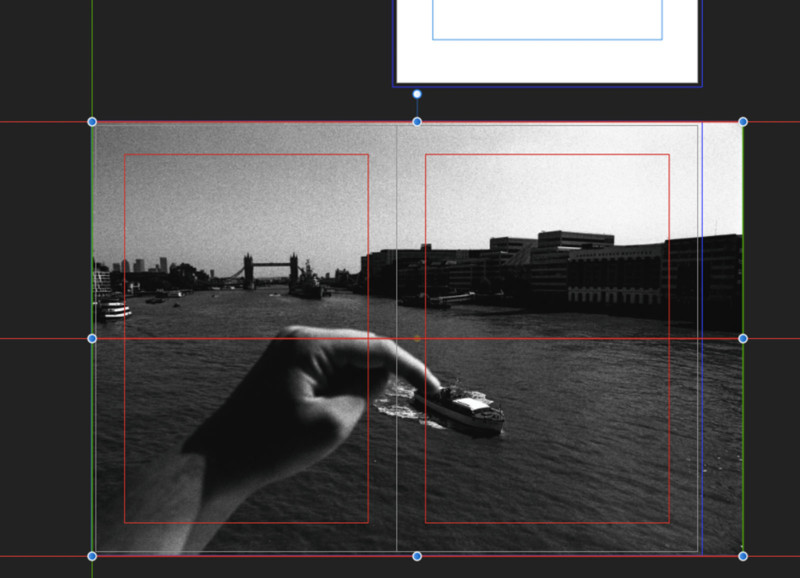Screen dimensions: 800x578
Task: Select the right-middle resize handle
Action: (743, 339)
